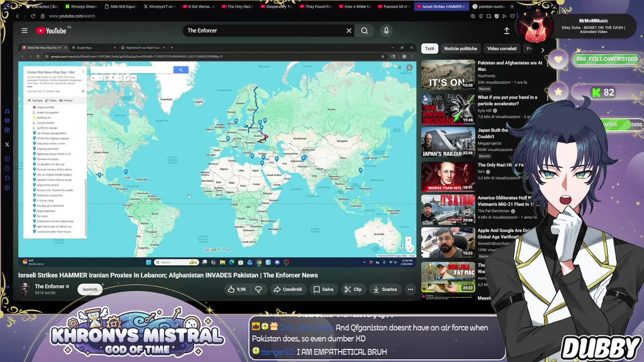Click the pin icon in address bar
Screen dimensions: 644x362
coord(480,16)
